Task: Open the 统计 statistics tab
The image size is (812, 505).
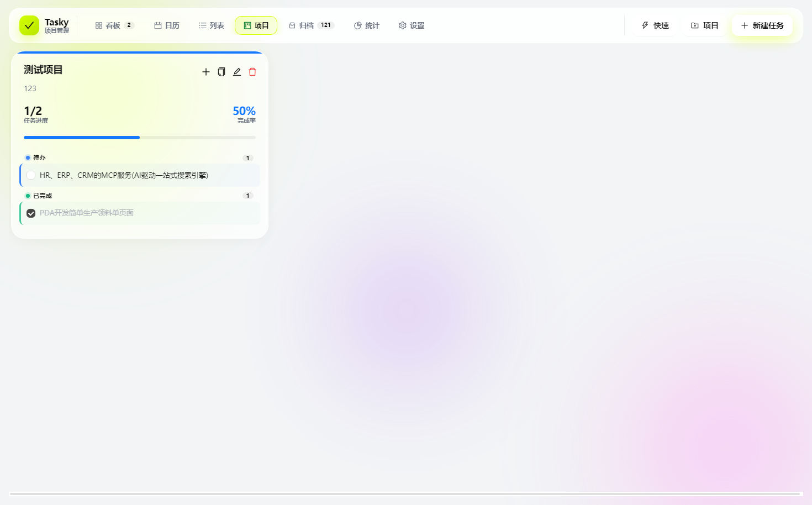Action: (x=367, y=25)
